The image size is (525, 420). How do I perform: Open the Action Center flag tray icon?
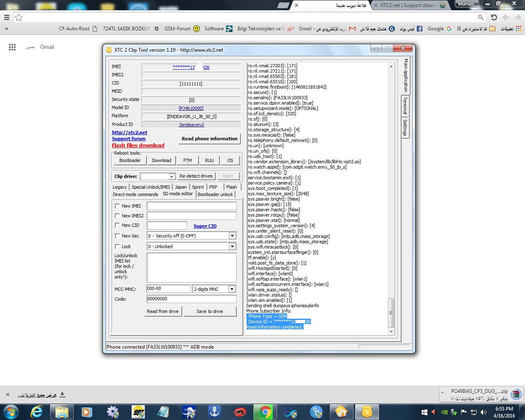click(464, 412)
